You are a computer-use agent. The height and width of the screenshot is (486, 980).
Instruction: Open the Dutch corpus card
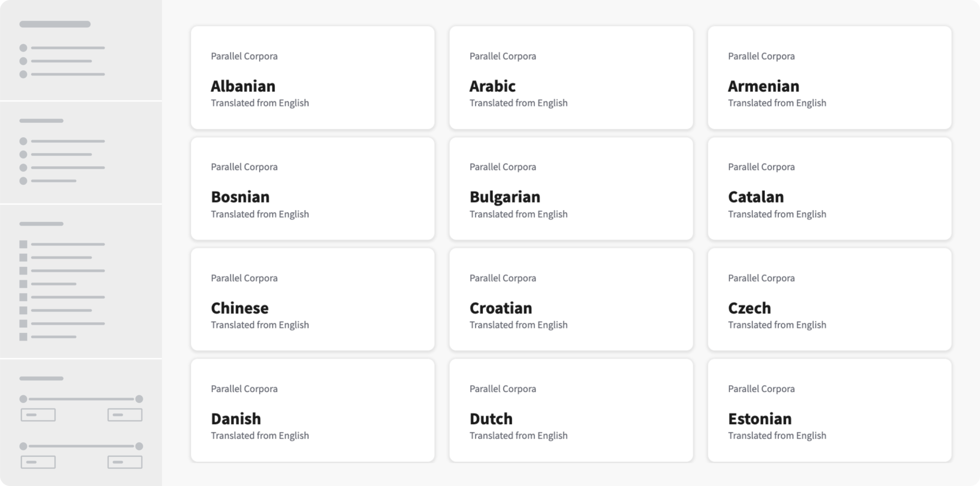(571, 411)
